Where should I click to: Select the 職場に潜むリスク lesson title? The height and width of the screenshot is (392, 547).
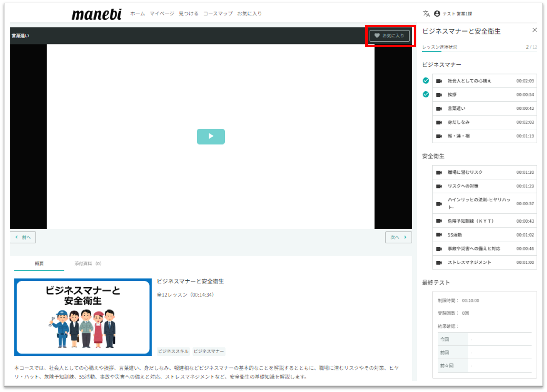point(465,172)
